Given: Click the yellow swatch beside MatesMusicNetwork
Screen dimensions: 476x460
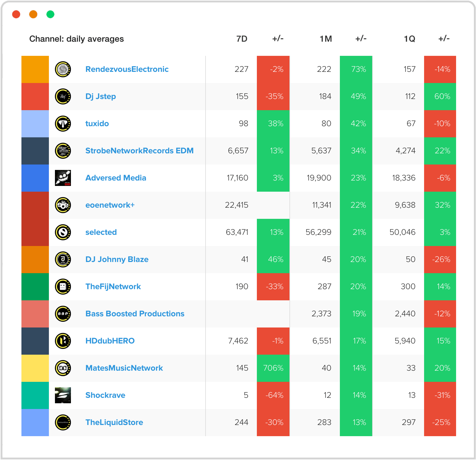Looking at the screenshot, I should [x=35, y=368].
